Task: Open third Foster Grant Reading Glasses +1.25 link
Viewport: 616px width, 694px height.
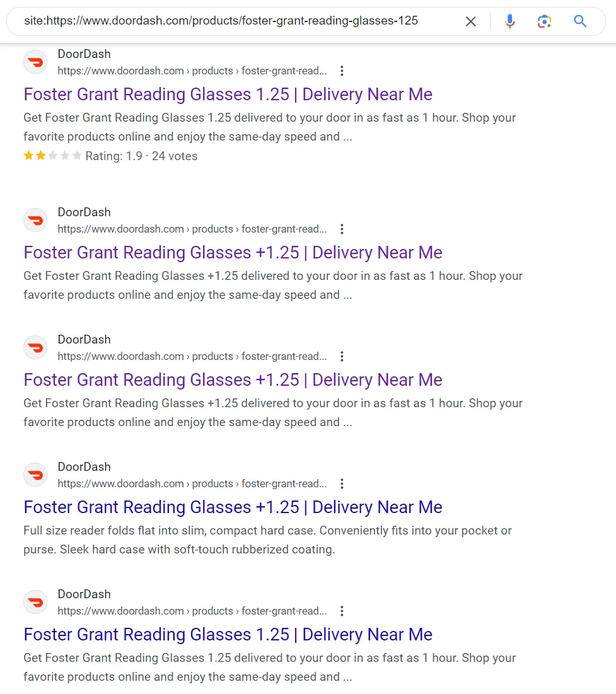Action: tap(233, 379)
